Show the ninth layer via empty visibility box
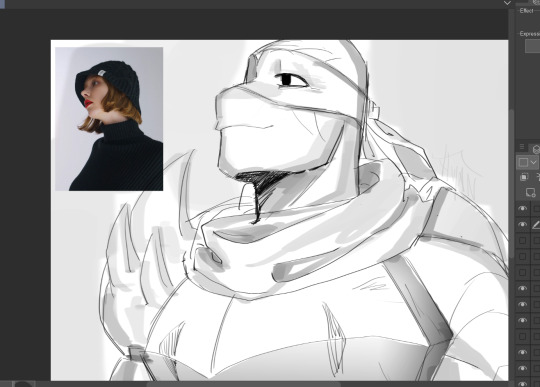Image resolution: width=540 pixels, height=387 pixels. [x=522, y=336]
